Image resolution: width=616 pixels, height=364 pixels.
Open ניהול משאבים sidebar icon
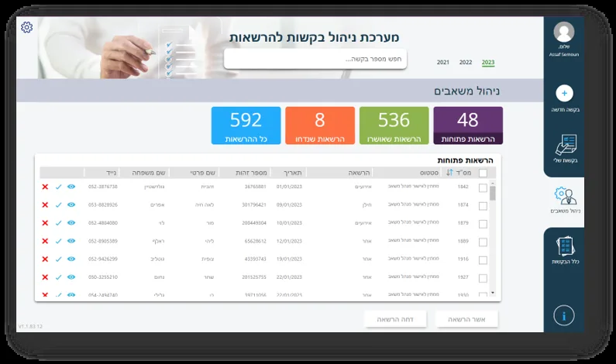pos(566,195)
